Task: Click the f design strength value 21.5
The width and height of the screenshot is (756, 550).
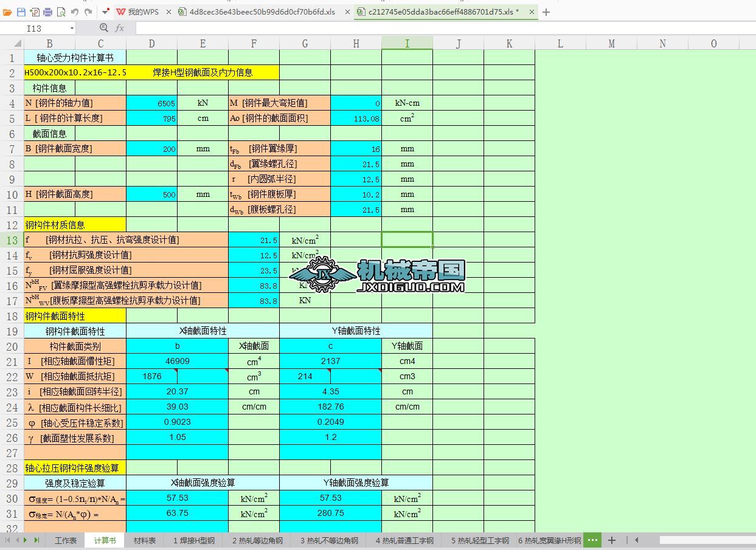Action: [x=254, y=240]
